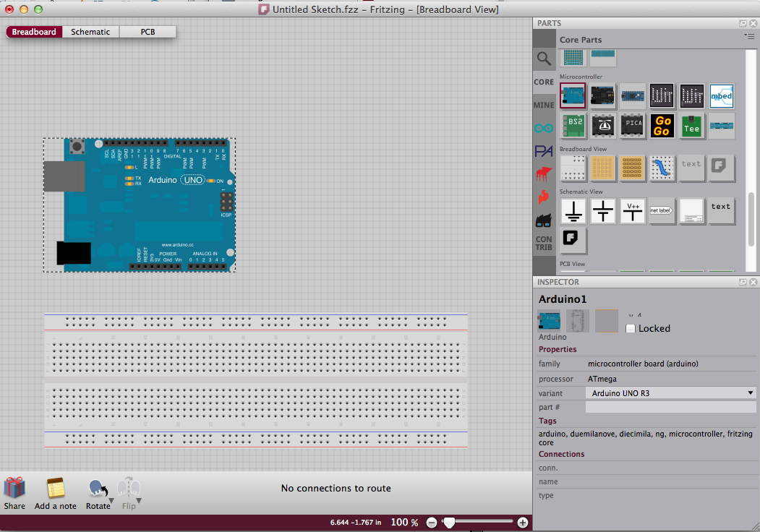The image size is (760, 532).
Task: Open the variant Arduino UNO R3 dropdown
Action: pyautogui.click(x=671, y=393)
